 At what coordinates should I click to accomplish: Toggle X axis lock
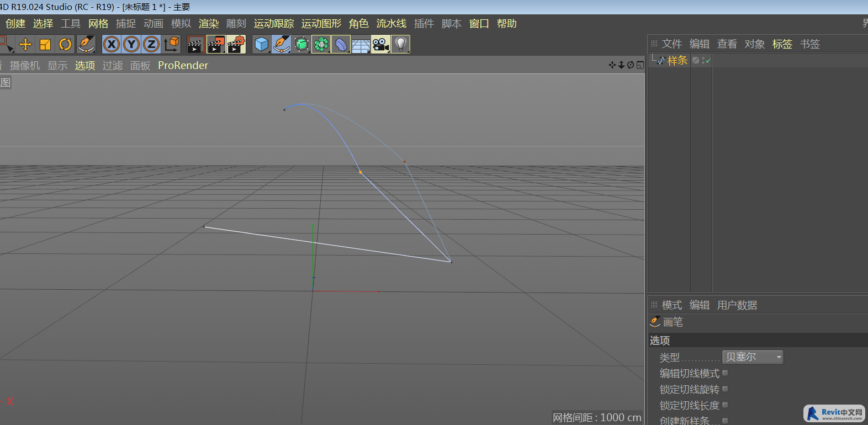click(x=112, y=44)
